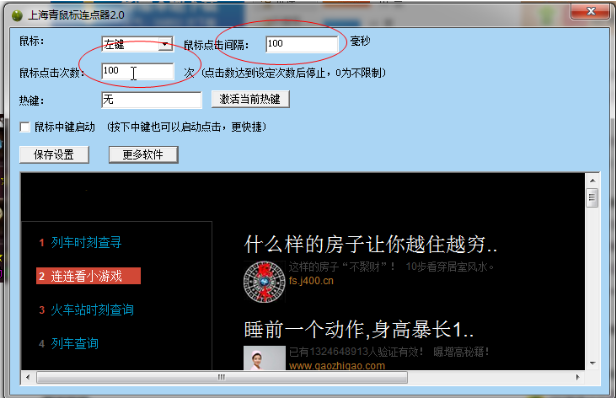The height and width of the screenshot is (399, 616).
Task: Click the horizontal scrollbar left arrow
Action: click(28, 377)
